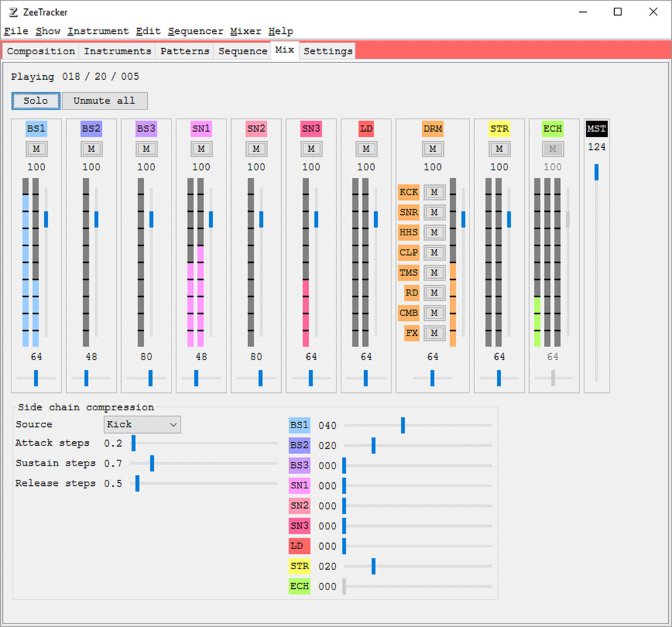Open the Show menu

[48, 32]
